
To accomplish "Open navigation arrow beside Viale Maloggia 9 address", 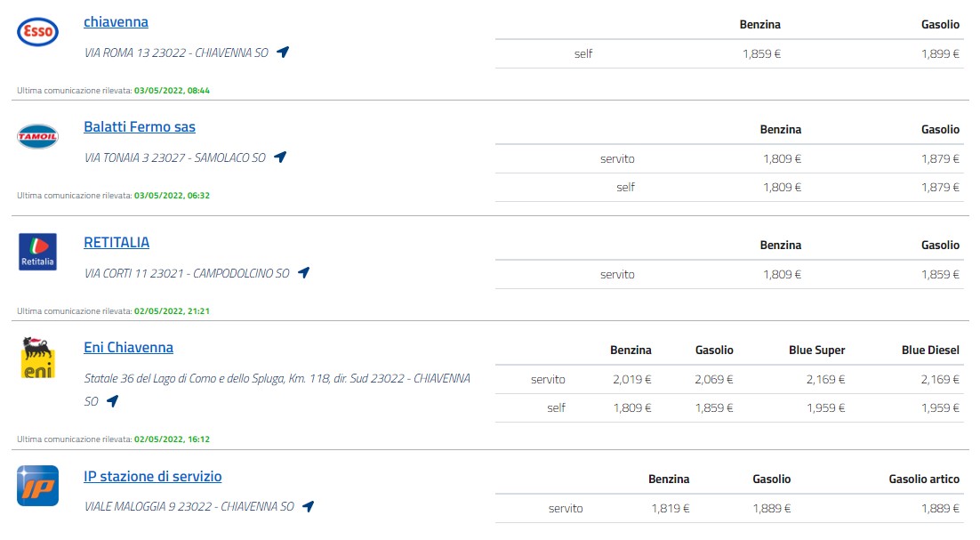I will tap(308, 505).
